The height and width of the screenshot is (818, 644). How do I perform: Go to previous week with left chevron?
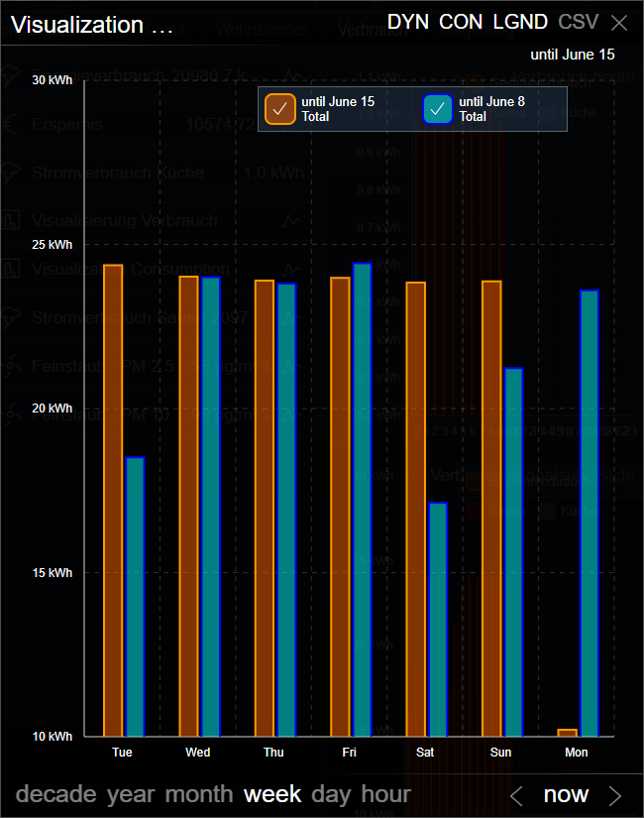click(515, 795)
